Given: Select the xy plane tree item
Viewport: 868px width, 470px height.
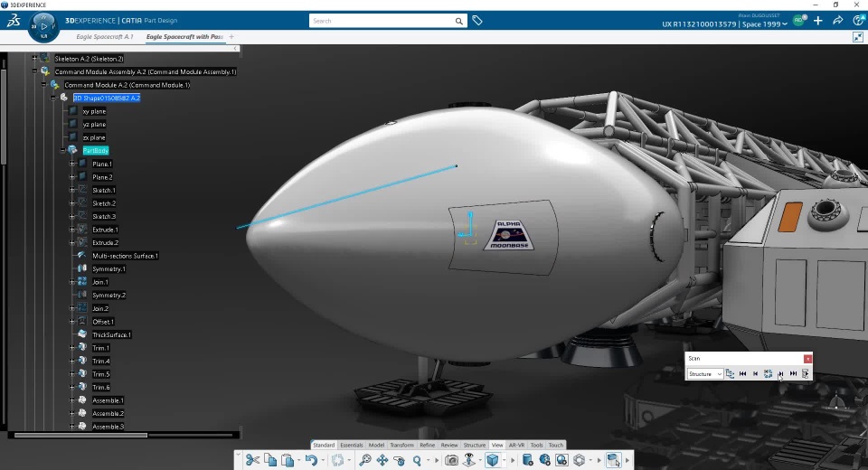Looking at the screenshot, I should [94, 111].
